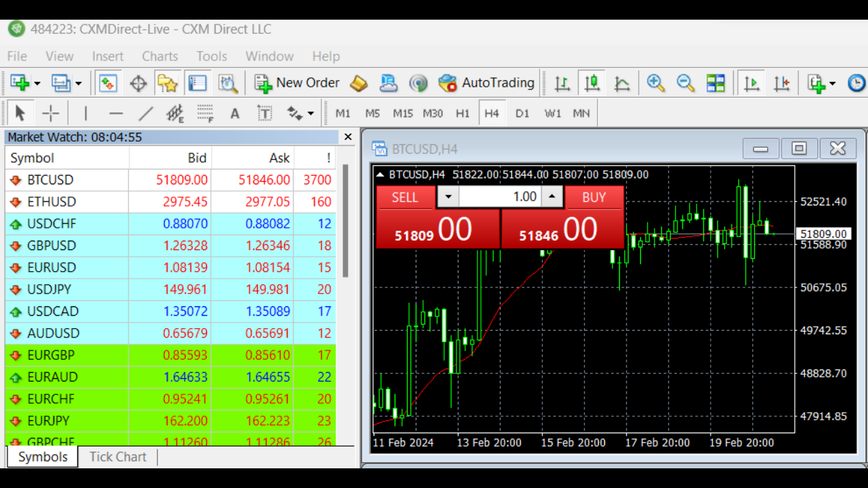Toggle chart Auto Scroll
The height and width of the screenshot is (488, 868).
(x=751, y=83)
